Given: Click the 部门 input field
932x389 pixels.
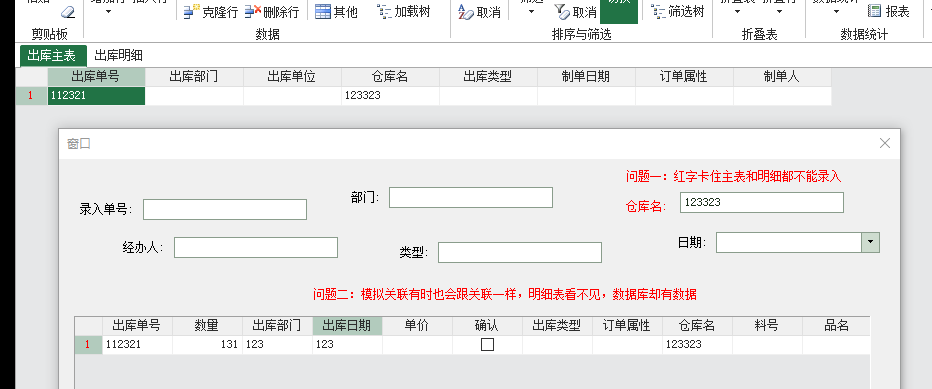Looking at the screenshot, I should pyautogui.click(x=471, y=197).
